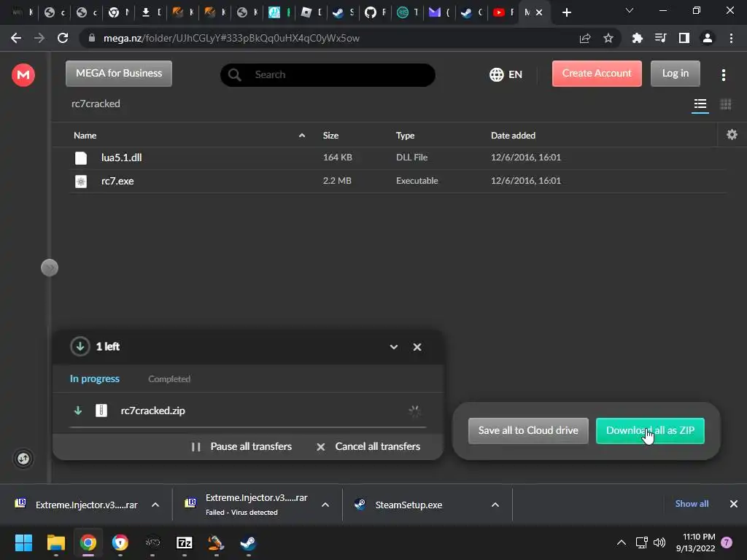Share this page icon in address bar
This screenshot has height=560, width=747.
(585, 38)
